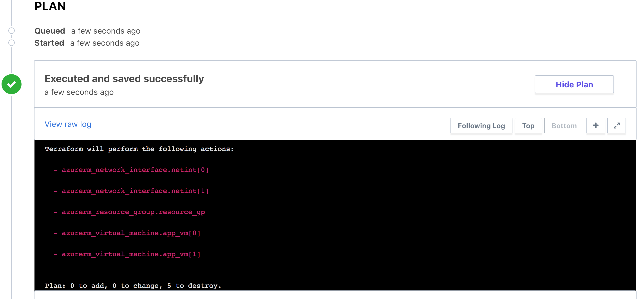
Task: Click the app_vm[1] virtual machine line
Action: pos(131,254)
